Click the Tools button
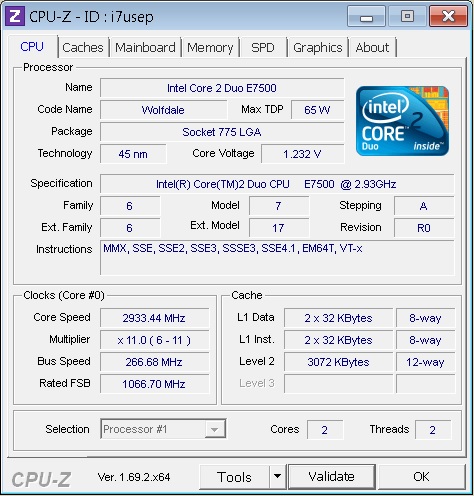This screenshot has width=474, height=496. [234, 477]
